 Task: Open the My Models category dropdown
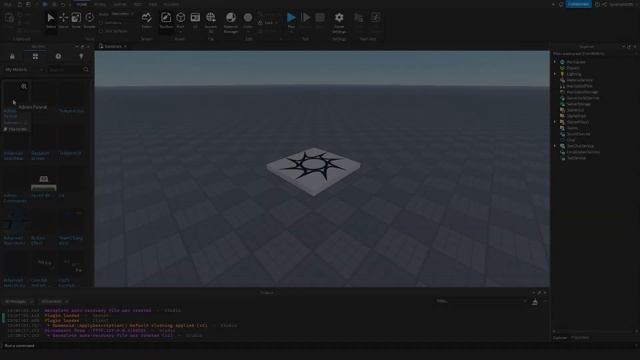tap(24, 70)
